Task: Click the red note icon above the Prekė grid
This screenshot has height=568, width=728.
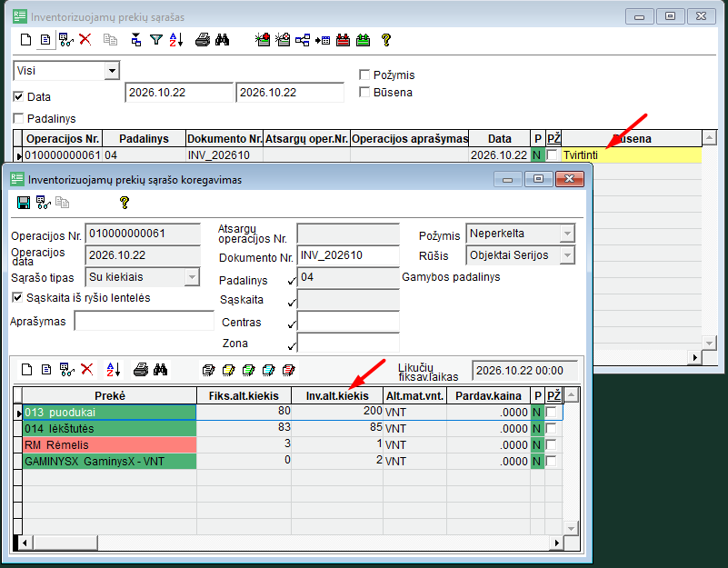Action: [288, 370]
